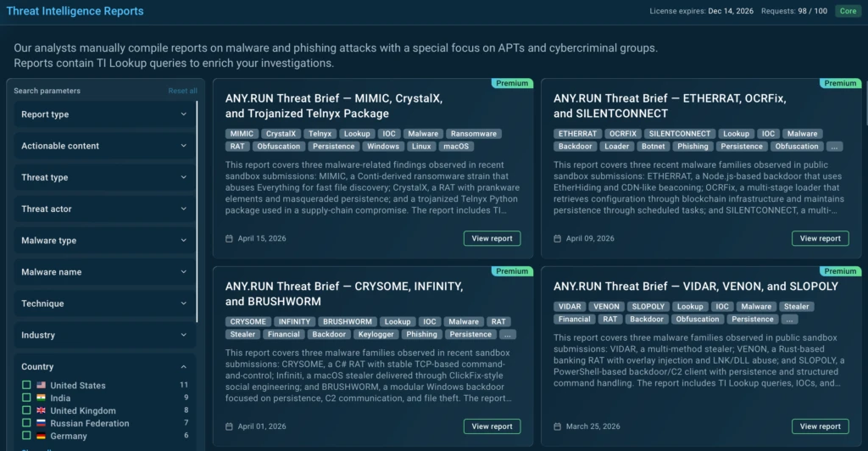View report for CRYSOME, INFINITY threat brief

pyautogui.click(x=492, y=426)
